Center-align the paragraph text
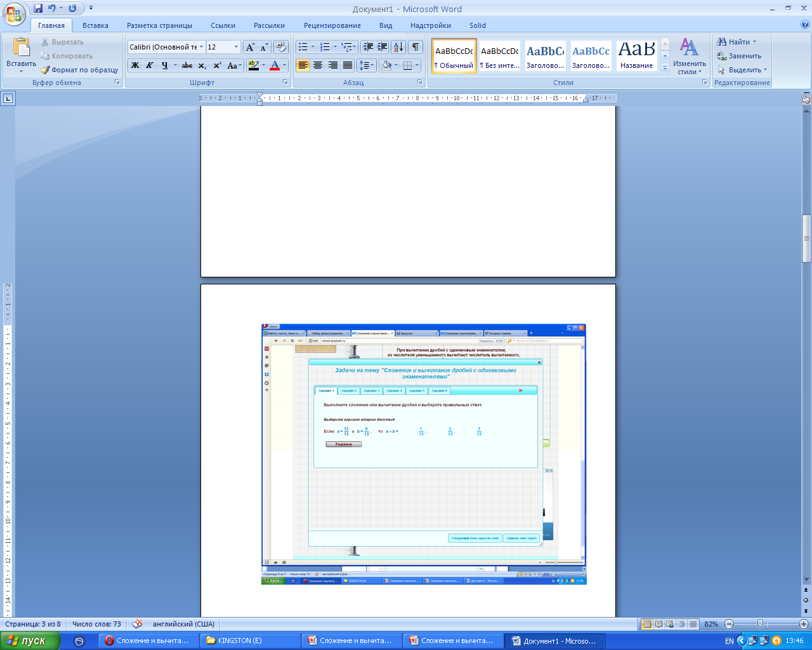This screenshot has width=812, height=650. pyautogui.click(x=318, y=65)
